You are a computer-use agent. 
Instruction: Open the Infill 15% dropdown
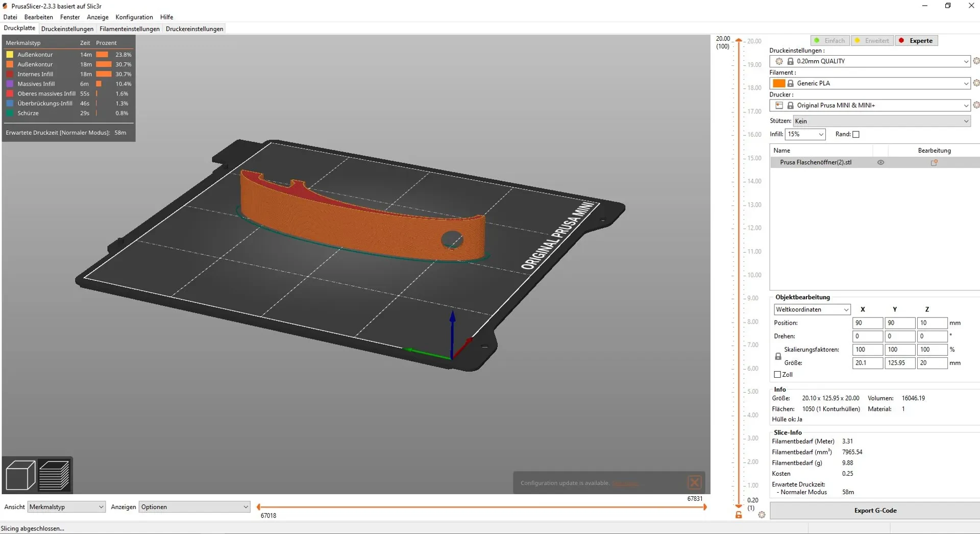[805, 134]
